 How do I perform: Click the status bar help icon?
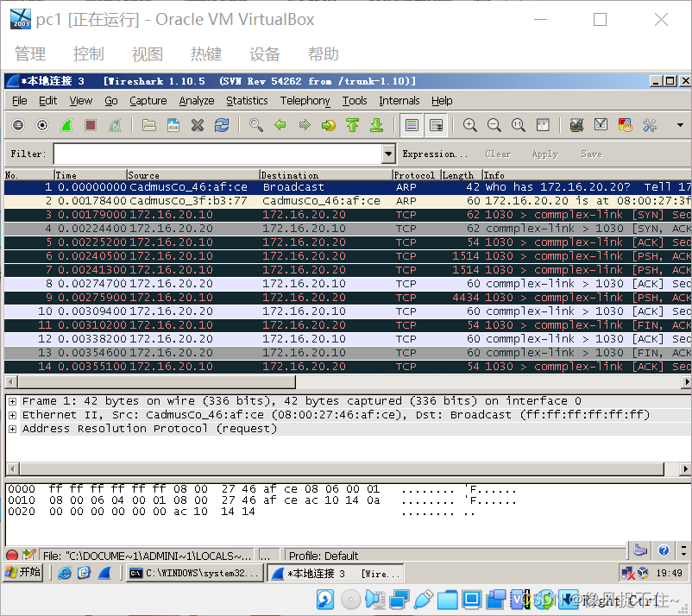pos(664,550)
